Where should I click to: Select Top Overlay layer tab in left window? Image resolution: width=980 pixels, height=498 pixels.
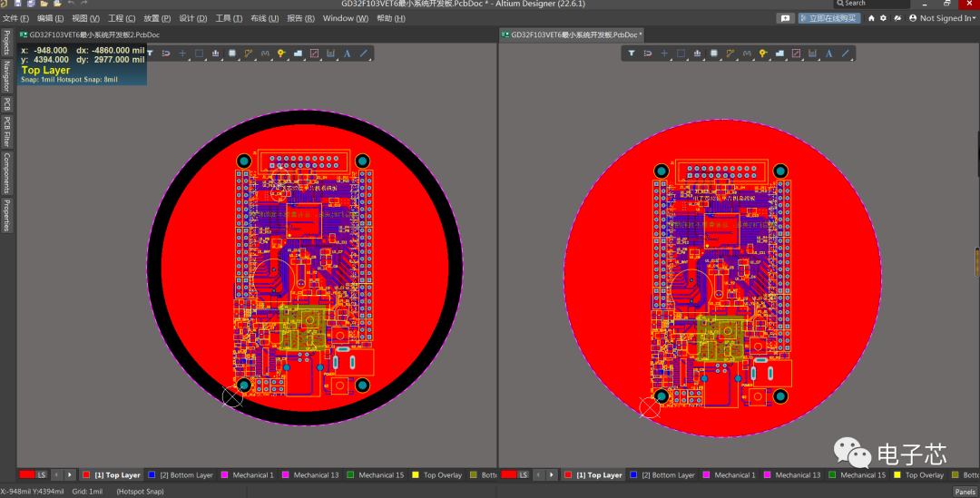(x=437, y=475)
